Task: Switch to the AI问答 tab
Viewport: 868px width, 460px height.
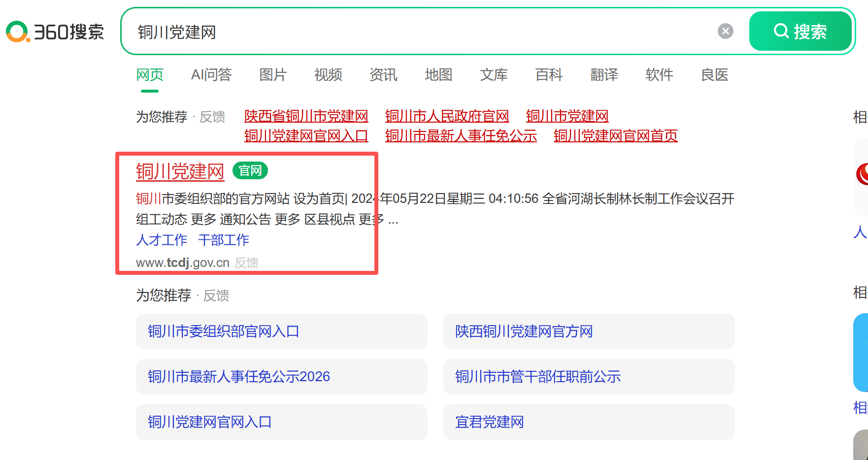Action: click(x=211, y=75)
